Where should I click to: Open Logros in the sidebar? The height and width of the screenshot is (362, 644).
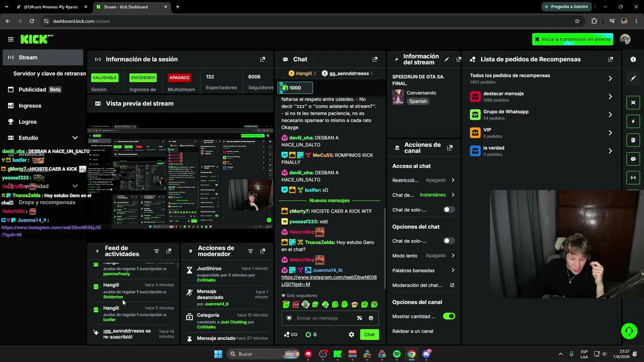[43, 122]
